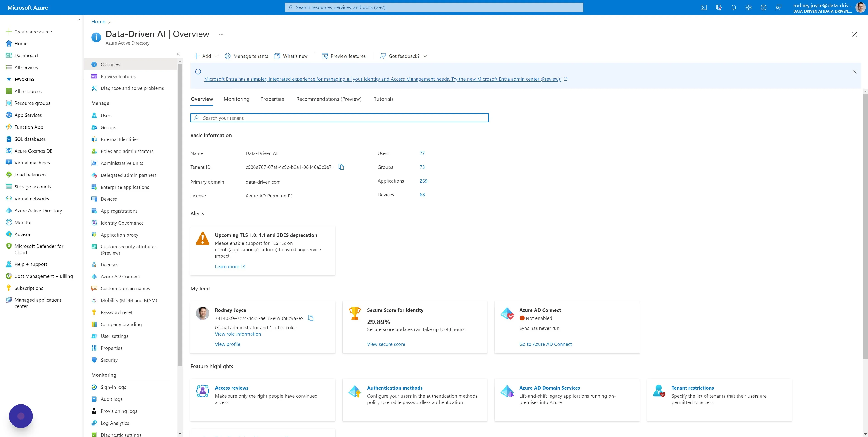Select the Overview tab
The height and width of the screenshot is (437, 868).
(201, 99)
